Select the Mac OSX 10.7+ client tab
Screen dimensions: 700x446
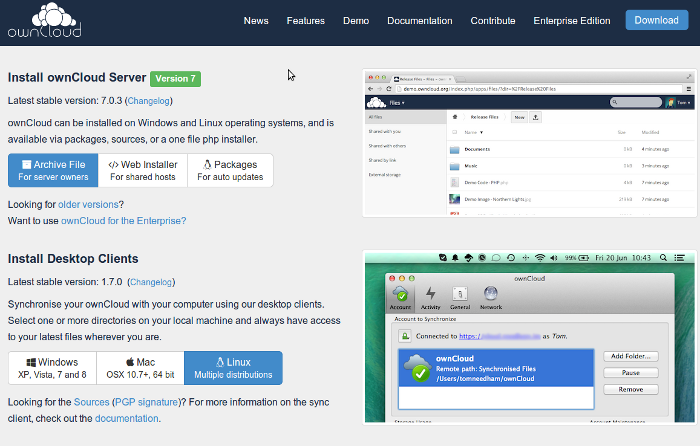coord(140,368)
